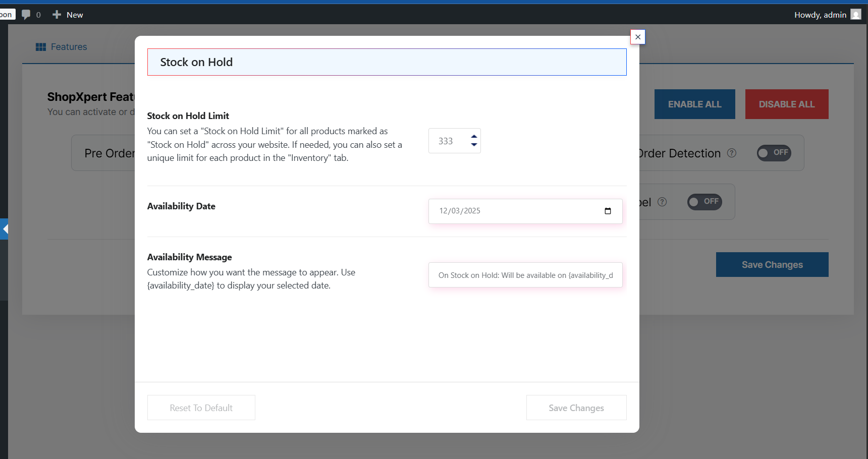Open the comments bubble in the admin bar
The width and height of the screenshot is (868, 459).
tap(26, 15)
